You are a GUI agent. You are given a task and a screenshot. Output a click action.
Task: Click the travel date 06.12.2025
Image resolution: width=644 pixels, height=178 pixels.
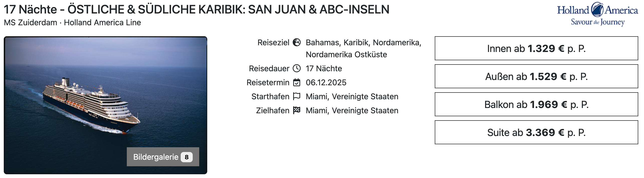click(326, 82)
